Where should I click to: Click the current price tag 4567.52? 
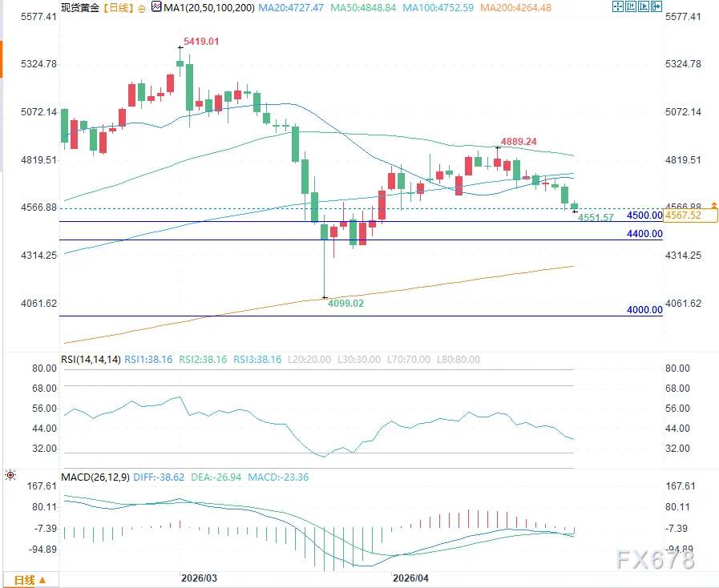pos(690,215)
